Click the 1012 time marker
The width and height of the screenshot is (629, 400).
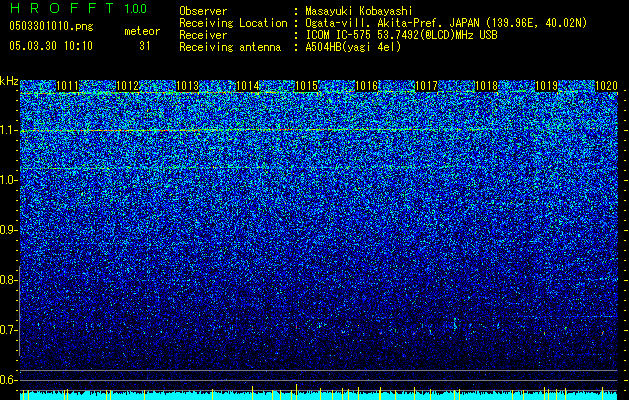[x=128, y=86]
